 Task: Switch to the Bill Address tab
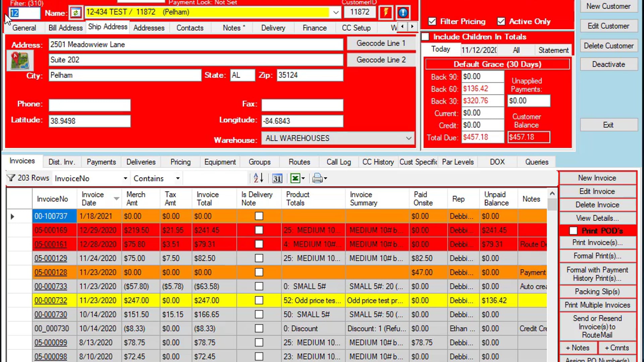[x=65, y=28]
